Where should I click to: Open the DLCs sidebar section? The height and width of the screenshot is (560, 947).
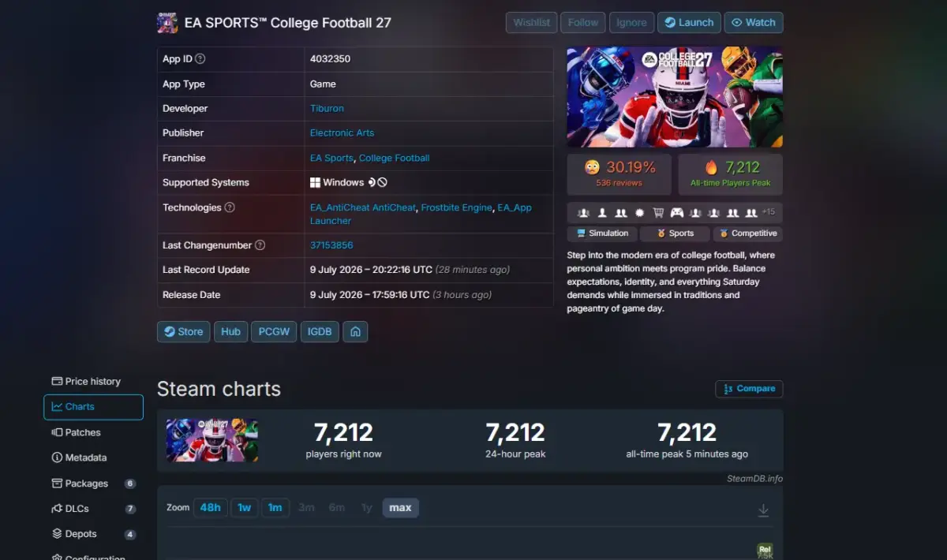pos(93,509)
